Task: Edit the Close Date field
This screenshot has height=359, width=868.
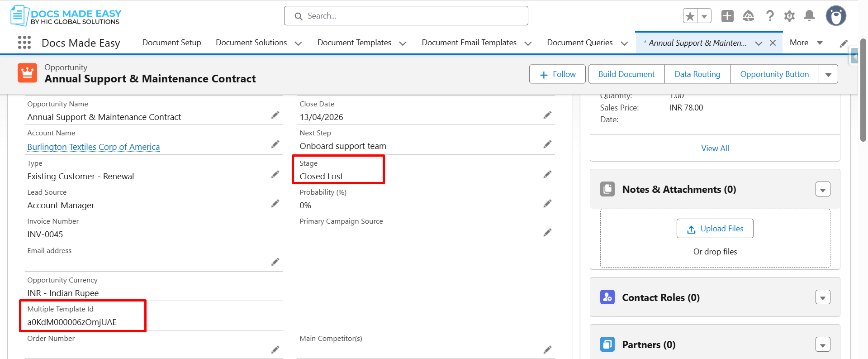Action: click(547, 115)
